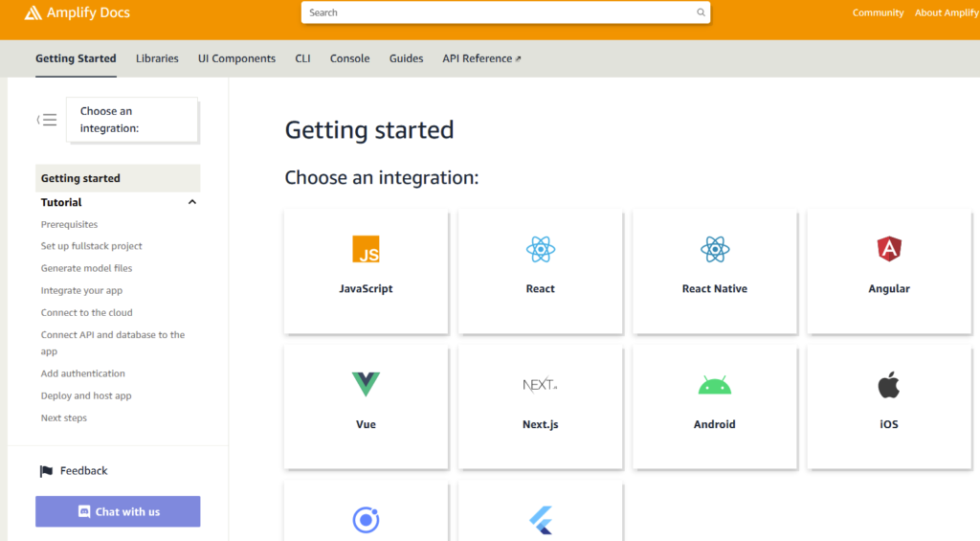Open Next steps sidebar link
The image size is (980, 541).
pos(64,417)
